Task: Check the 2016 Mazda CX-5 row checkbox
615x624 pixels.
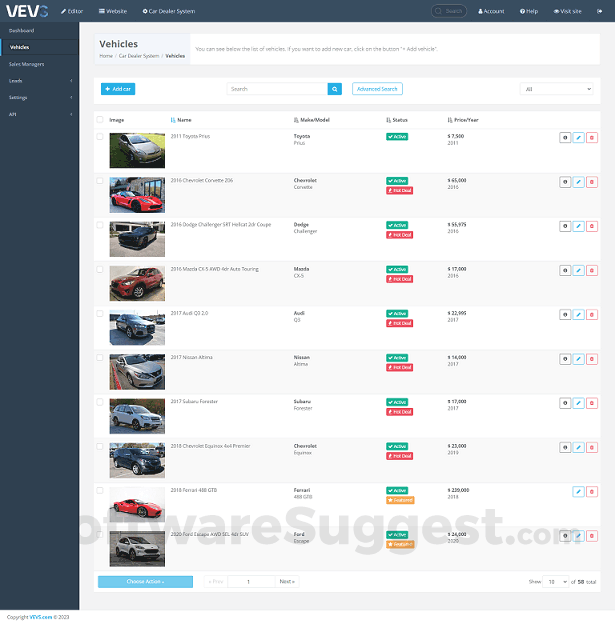Action: pyautogui.click(x=100, y=269)
